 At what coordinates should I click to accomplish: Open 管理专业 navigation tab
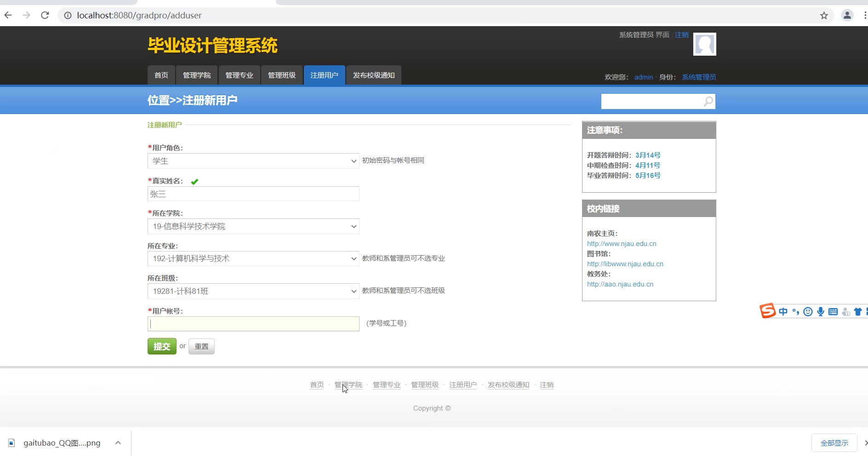click(x=239, y=75)
